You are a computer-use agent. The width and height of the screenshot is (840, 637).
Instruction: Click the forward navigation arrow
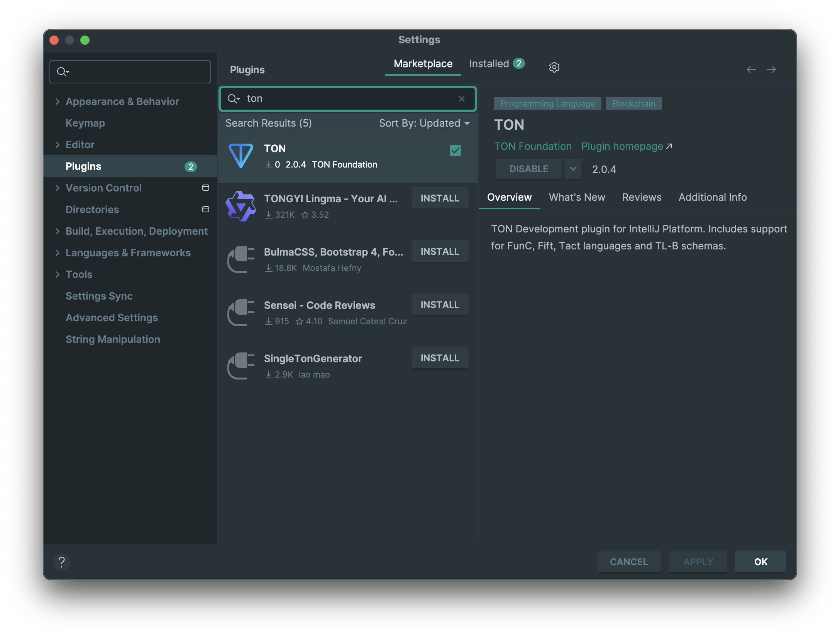tap(772, 69)
